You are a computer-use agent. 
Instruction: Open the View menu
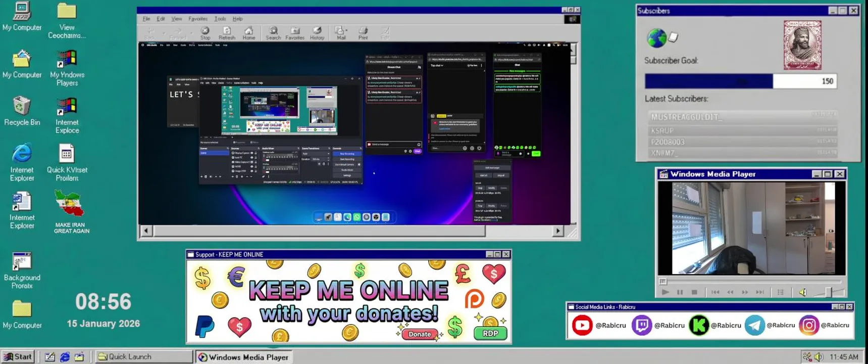pos(176,19)
